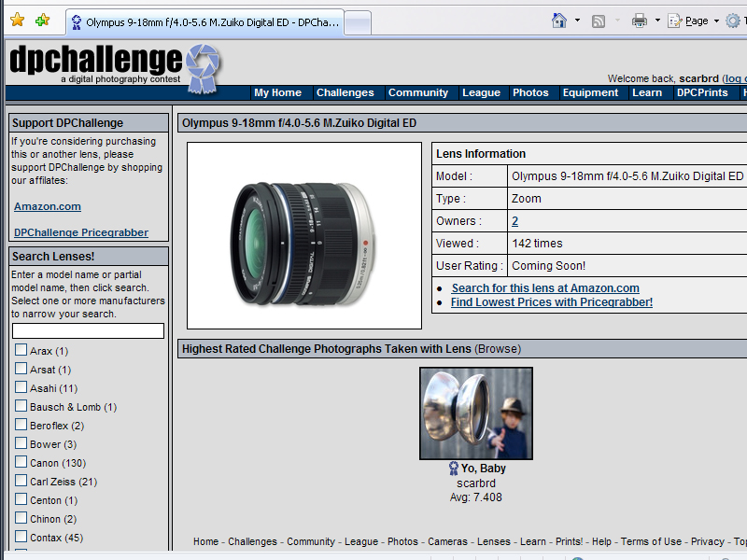Open the Learn menu
747x560 pixels.
647,92
